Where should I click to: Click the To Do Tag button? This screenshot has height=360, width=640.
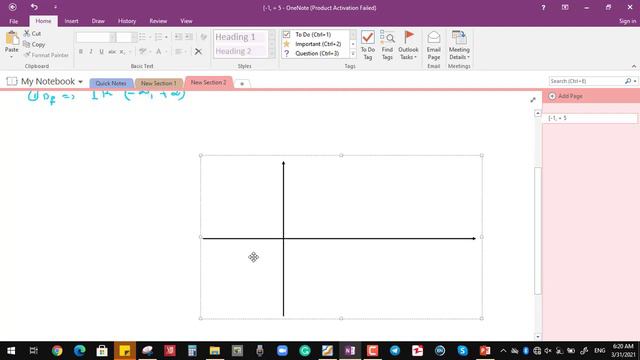coord(368,45)
